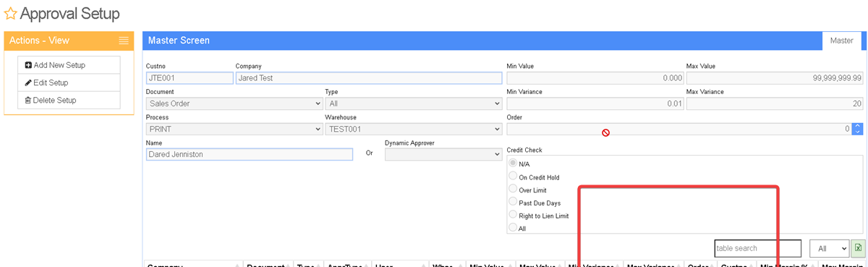The width and height of the screenshot is (868, 267).
Task: Switch to the Master tab
Action: pos(842,41)
